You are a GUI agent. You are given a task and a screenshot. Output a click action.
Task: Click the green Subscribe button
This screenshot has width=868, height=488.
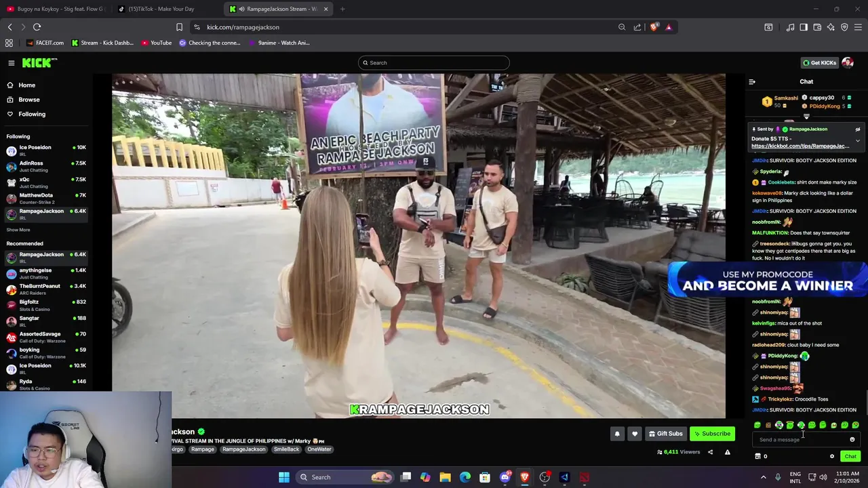[712, 434]
